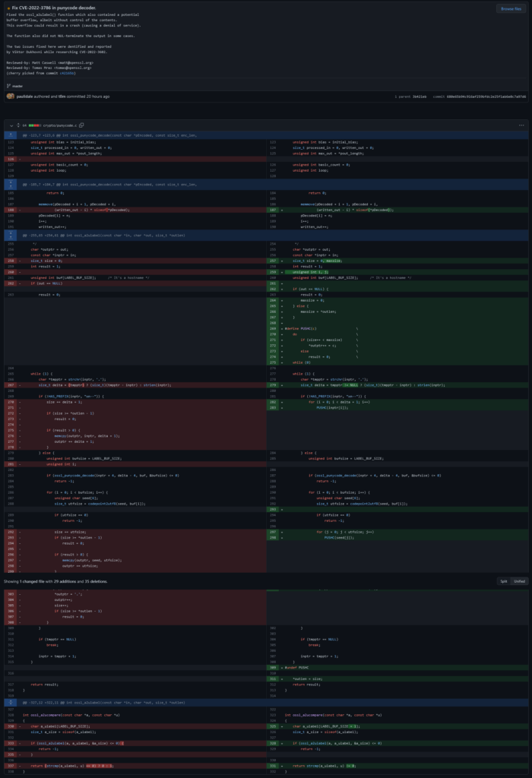532x778 pixels.
Task: Copy the crypto/punycode.c file path
Action: tap(81, 125)
